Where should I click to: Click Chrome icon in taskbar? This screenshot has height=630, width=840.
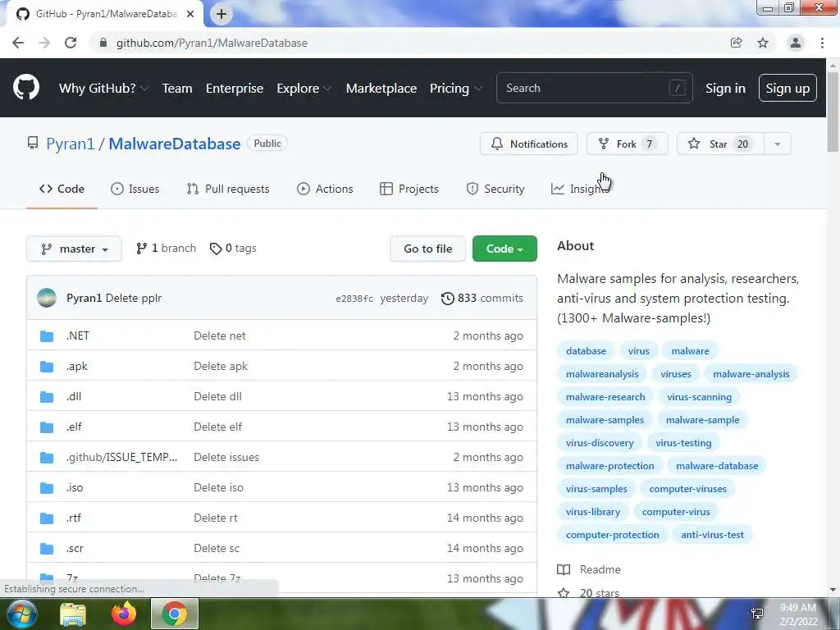174,614
